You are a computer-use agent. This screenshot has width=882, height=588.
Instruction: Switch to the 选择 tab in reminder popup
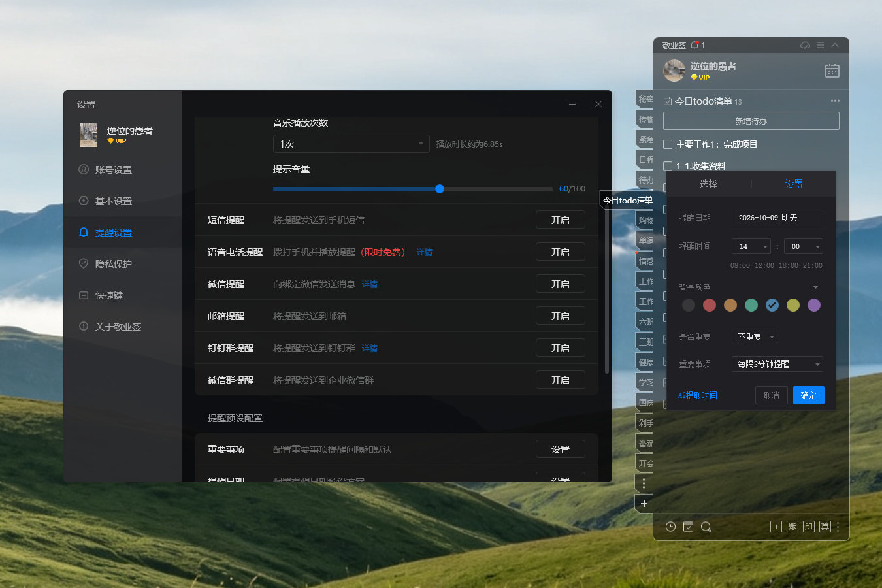(708, 184)
